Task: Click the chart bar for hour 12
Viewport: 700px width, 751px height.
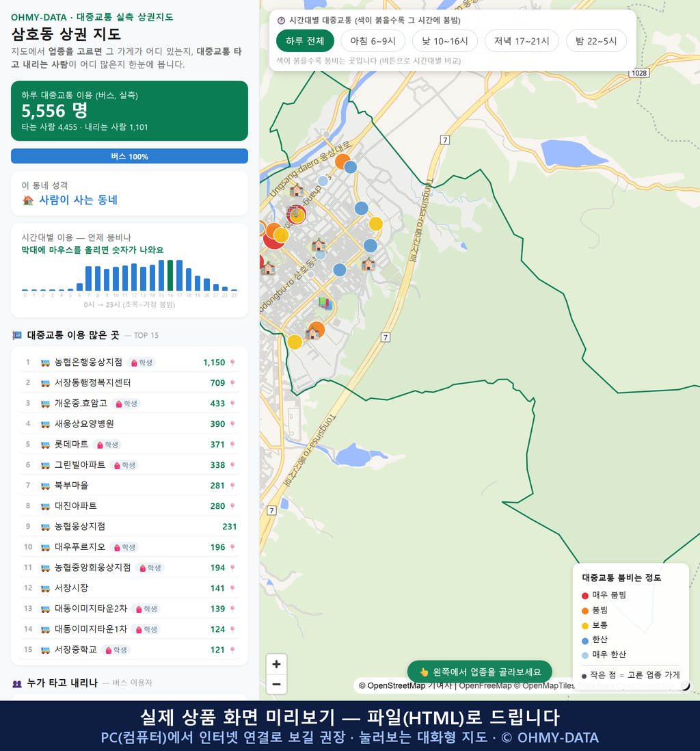Action: (134, 277)
